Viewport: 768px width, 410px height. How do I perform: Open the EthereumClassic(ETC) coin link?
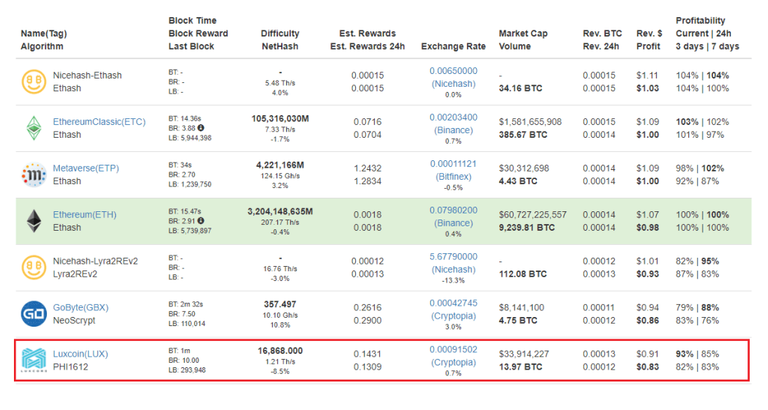coord(99,121)
